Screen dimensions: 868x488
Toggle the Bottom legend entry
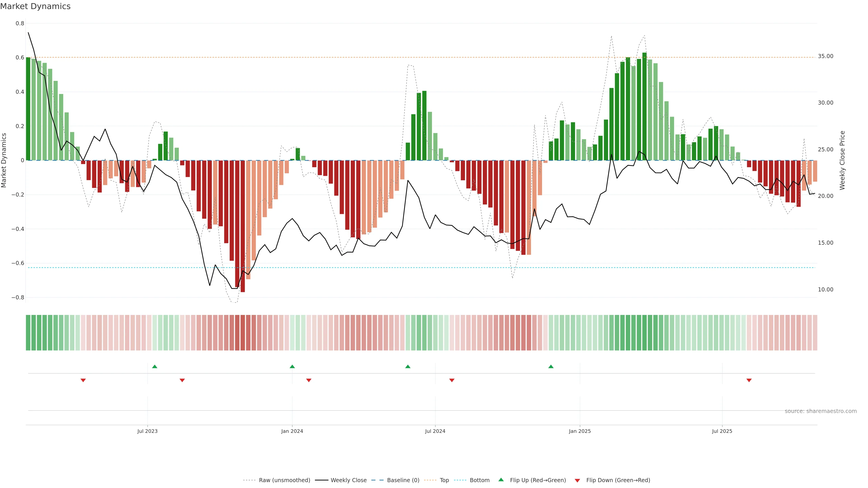(x=479, y=480)
